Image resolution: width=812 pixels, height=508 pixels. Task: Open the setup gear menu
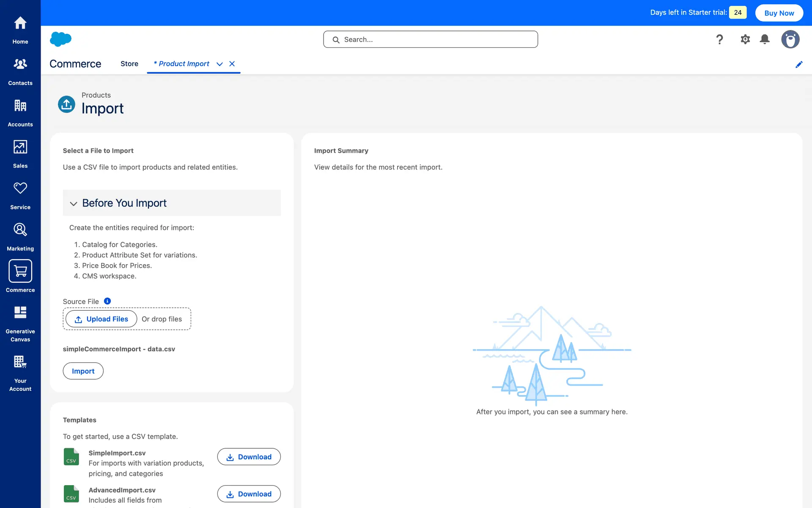point(745,39)
